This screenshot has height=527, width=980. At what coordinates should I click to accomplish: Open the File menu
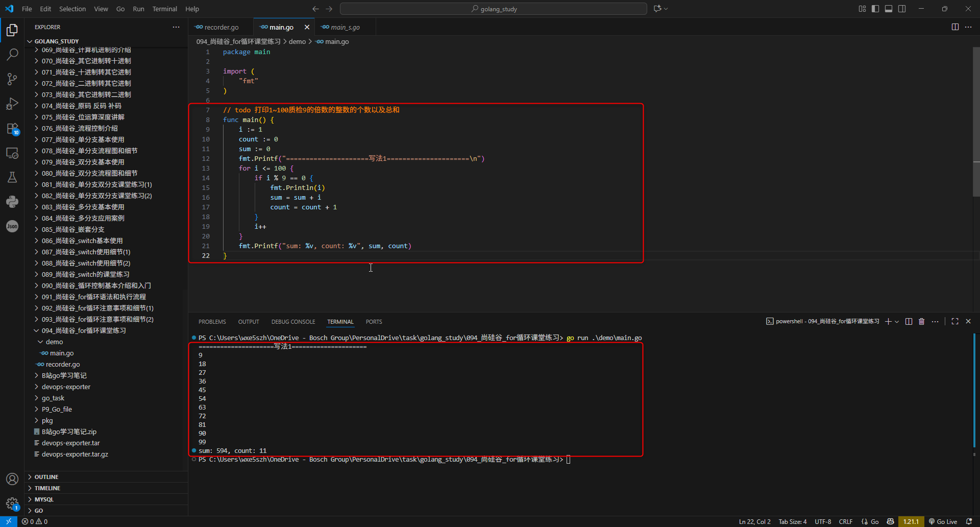coord(27,9)
